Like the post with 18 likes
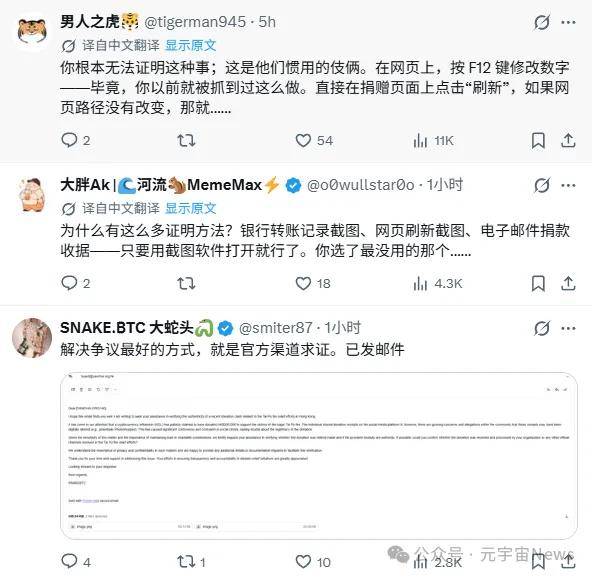592x578 pixels. click(x=313, y=283)
